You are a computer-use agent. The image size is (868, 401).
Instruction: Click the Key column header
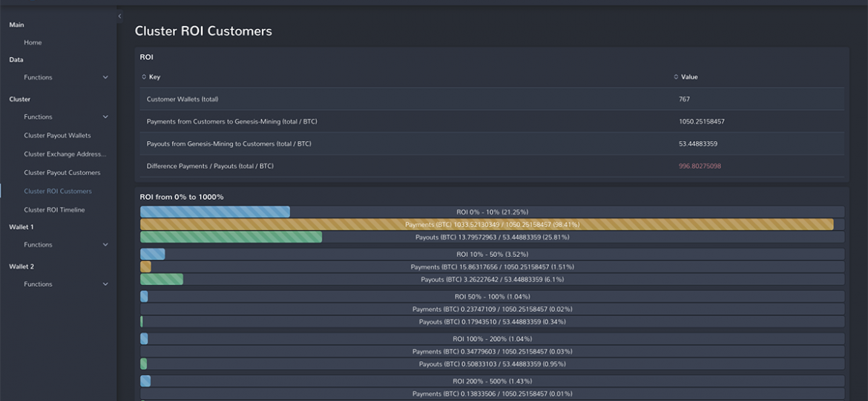click(154, 77)
